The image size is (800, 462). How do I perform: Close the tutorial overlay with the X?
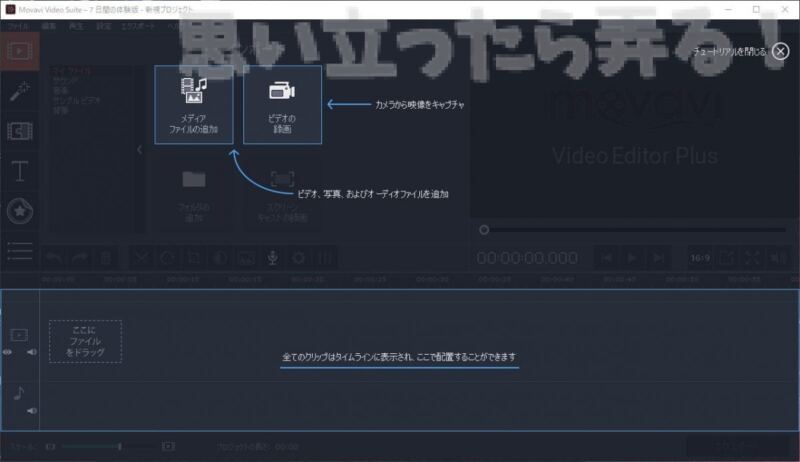click(x=780, y=51)
